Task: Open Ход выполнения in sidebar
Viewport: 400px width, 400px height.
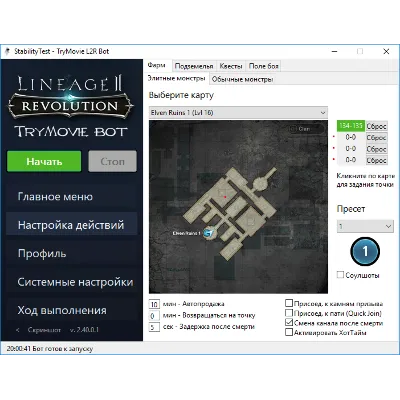Action: (x=72, y=310)
